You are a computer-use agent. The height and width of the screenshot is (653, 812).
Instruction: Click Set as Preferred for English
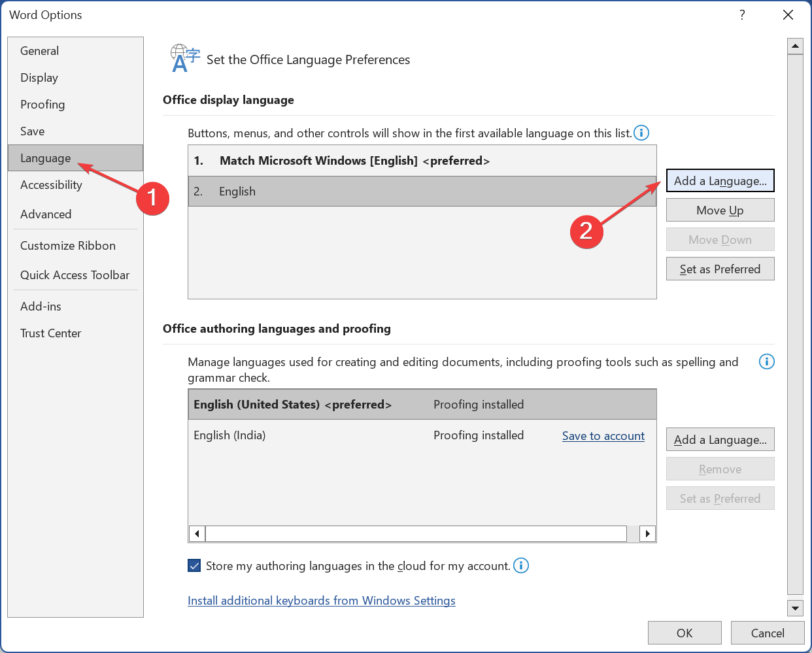(x=720, y=269)
